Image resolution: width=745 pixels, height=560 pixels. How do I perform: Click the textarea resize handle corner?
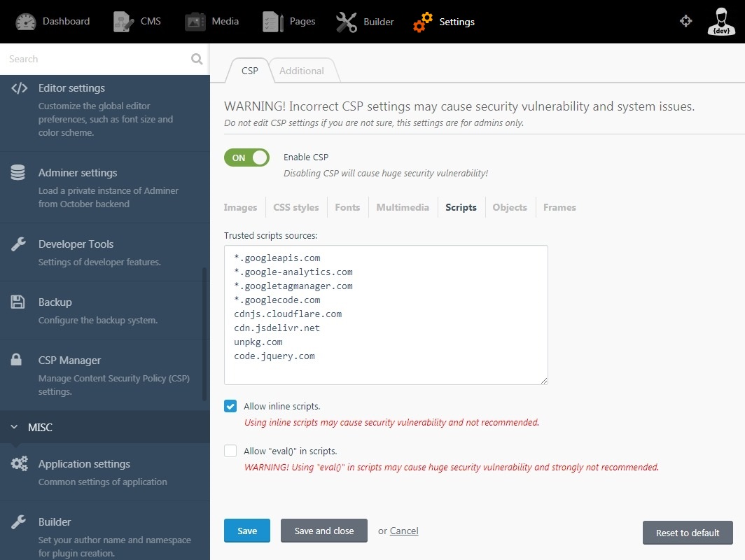click(544, 381)
